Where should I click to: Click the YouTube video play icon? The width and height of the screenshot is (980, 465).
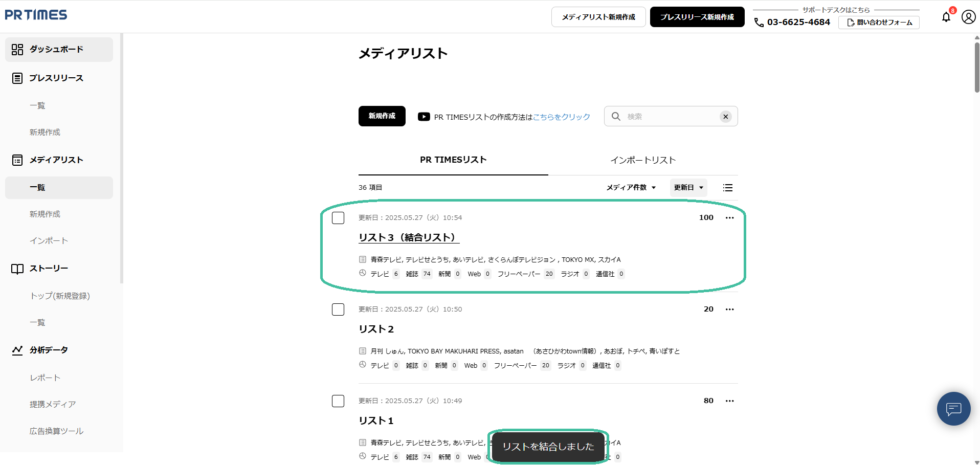(x=424, y=117)
